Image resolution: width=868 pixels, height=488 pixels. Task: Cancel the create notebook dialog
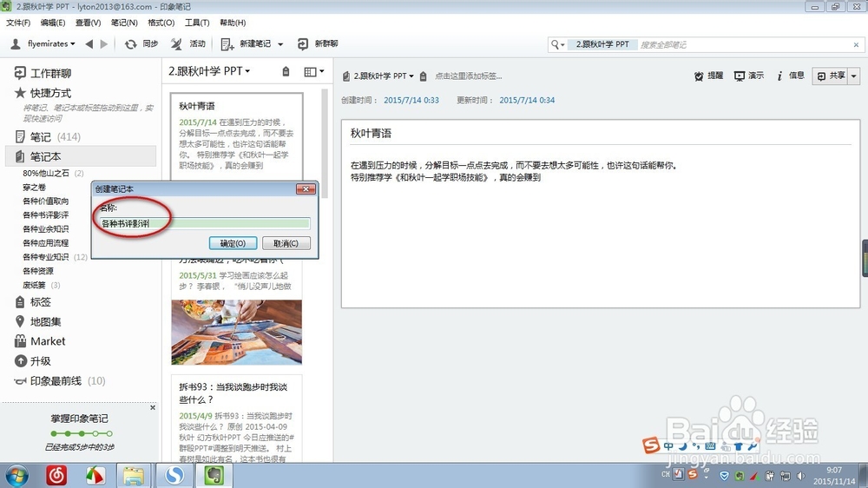[286, 243]
